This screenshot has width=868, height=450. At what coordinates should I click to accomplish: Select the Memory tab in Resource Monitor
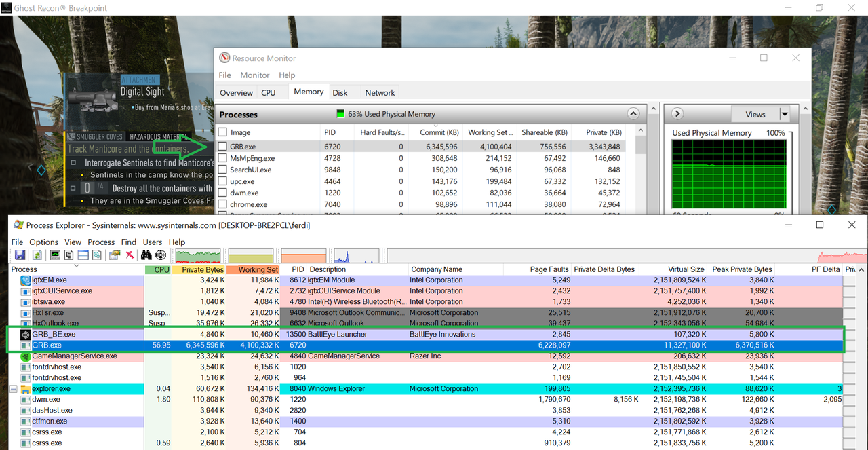[309, 92]
